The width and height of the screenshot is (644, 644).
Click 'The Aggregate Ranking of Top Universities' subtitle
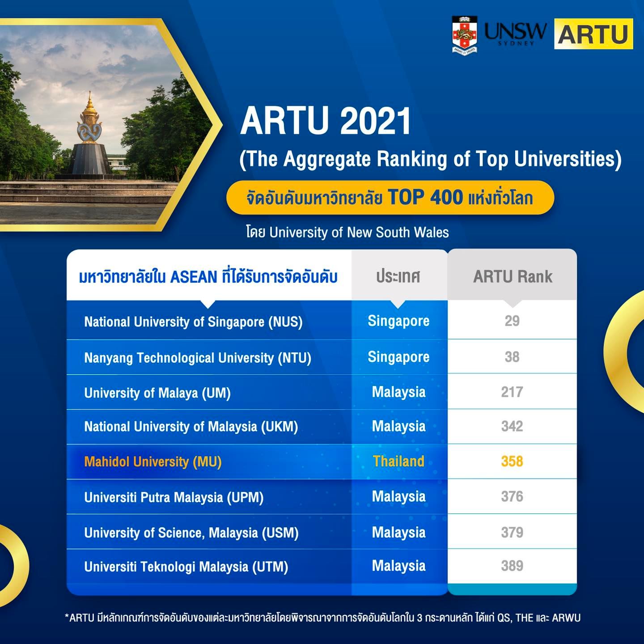click(430, 160)
